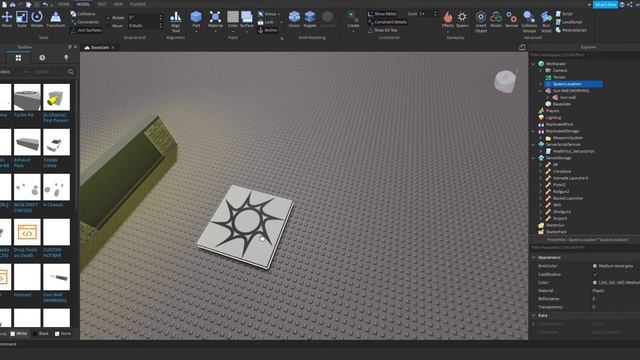Switch to the HOME ribbon tab
The height and width of the screenshot is (360, 640).
64,4
